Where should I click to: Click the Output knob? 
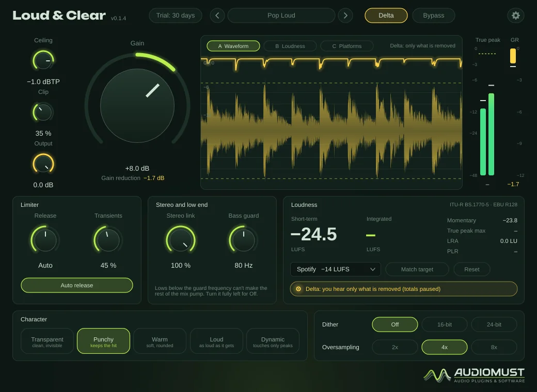pos(43,164)
